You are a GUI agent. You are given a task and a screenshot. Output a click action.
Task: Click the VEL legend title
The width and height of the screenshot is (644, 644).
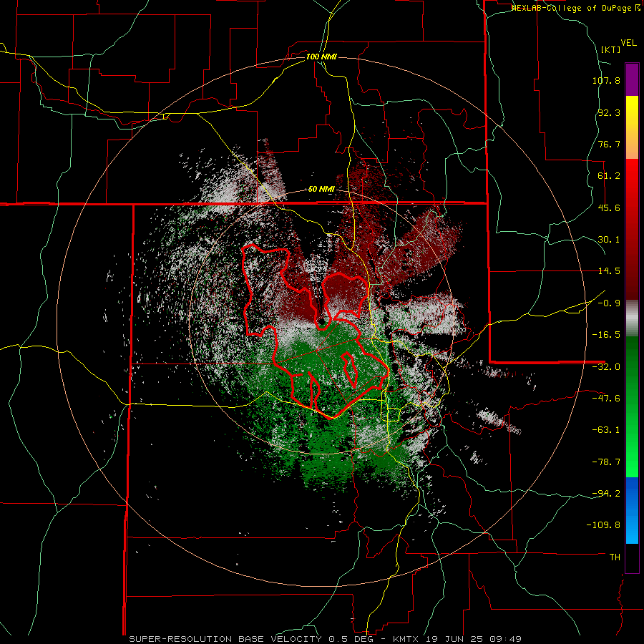click(629, 43)
